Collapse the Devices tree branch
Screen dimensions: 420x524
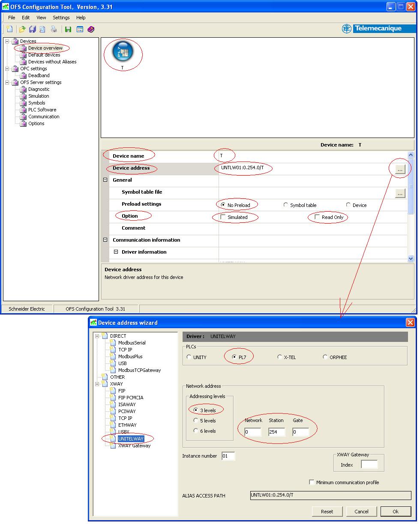click(x=7, y=41)
